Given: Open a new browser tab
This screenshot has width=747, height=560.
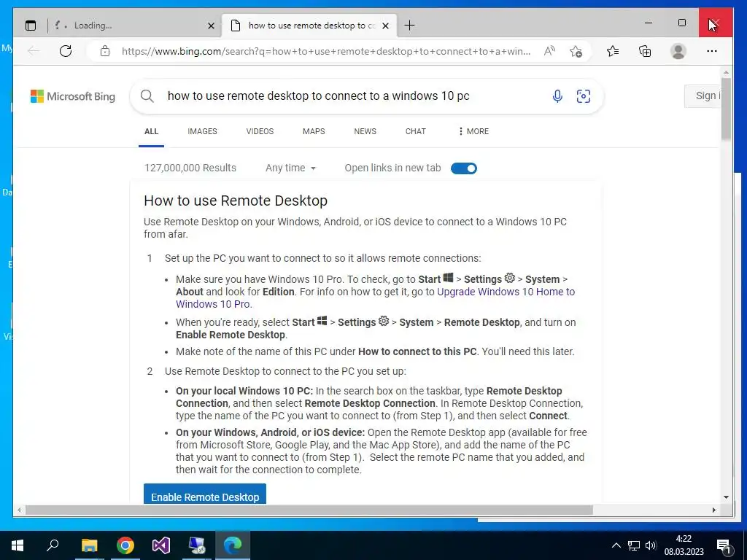Looking at the screenshot, I should tap(409, 26).
